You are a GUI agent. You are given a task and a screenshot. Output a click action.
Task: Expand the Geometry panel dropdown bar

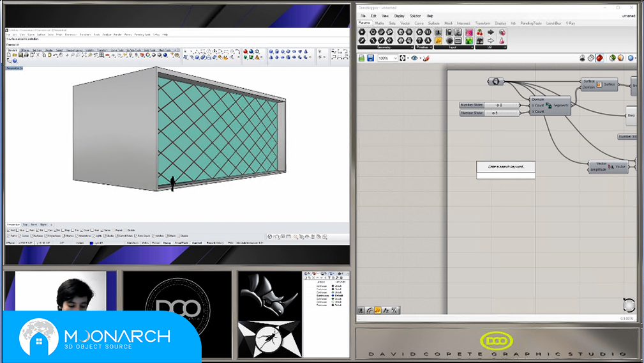click(386, 47)
